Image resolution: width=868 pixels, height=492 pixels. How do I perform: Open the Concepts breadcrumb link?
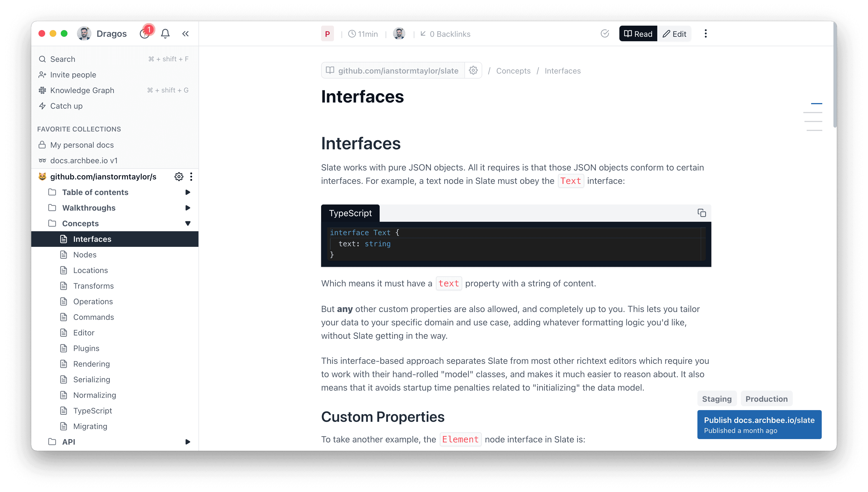513,70
